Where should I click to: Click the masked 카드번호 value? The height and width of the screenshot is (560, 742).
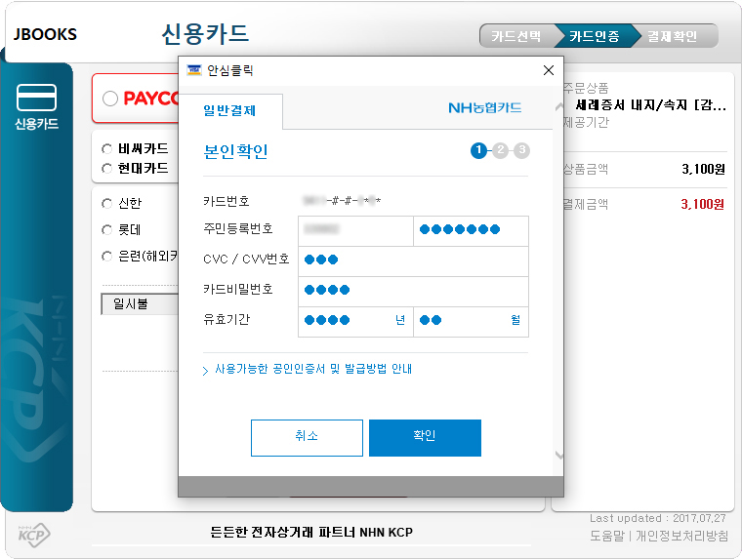point(342,201)
